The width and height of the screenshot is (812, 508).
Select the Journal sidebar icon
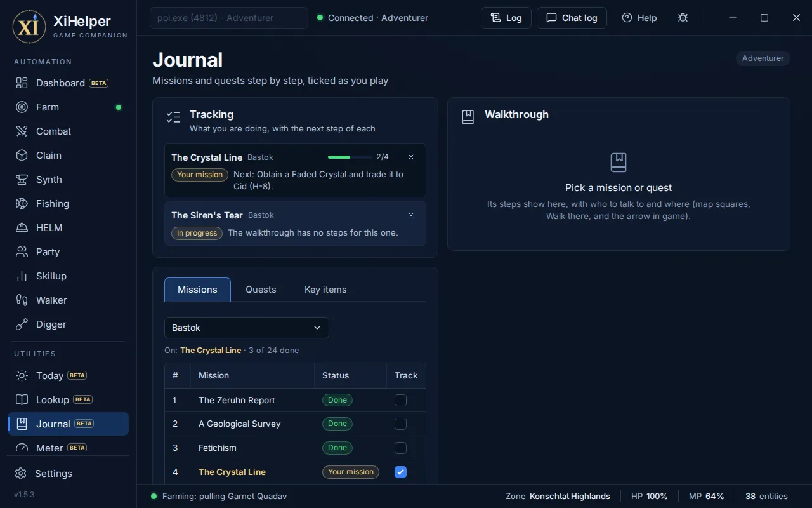pos(22,424)
